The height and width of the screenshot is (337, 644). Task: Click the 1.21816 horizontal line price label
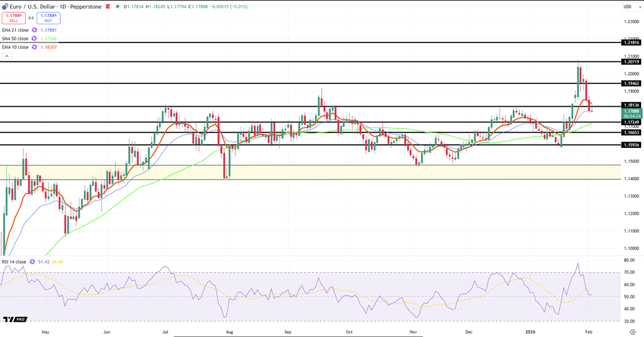pyautogui.click(x=631, y=42)
